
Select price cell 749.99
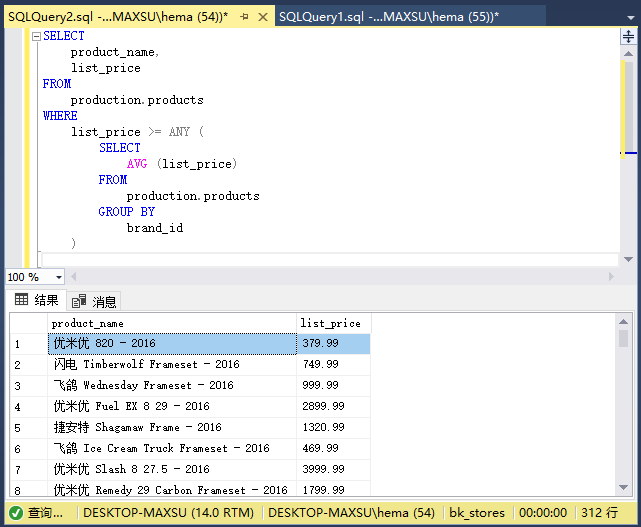tap(334, 365)
